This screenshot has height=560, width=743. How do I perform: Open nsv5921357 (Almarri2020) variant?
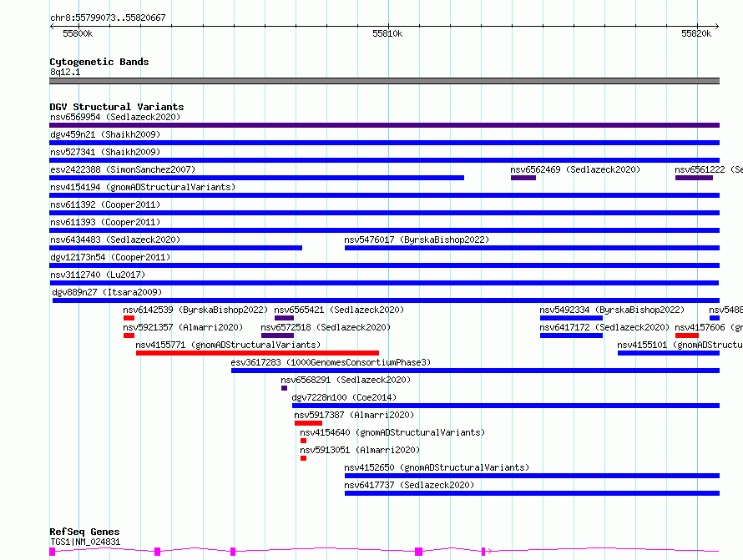(x=183, y=327)
